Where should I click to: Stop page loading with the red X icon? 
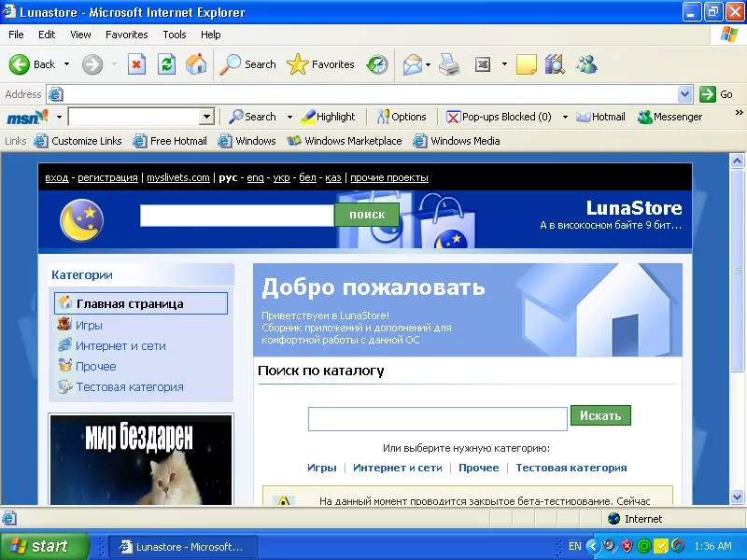tap(136, 64)
